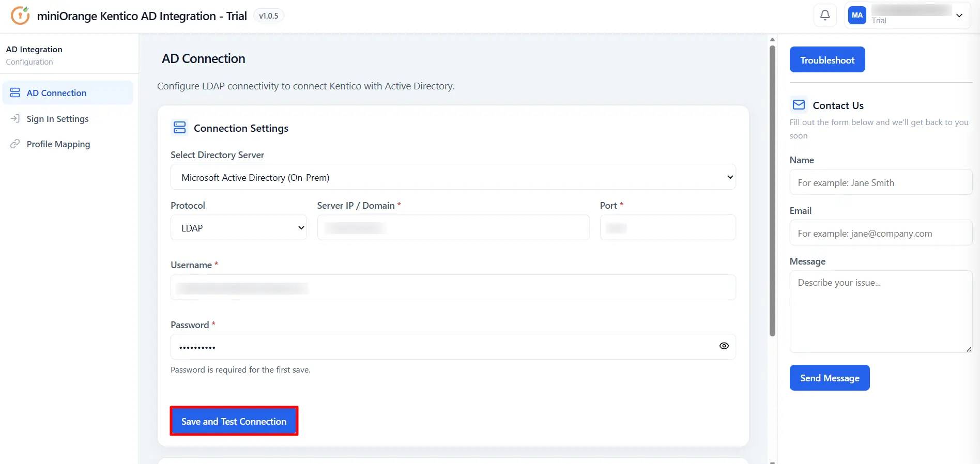Image resolution: width=980 pixels, height=464 pixels.
Task: Click the Server IP / Domain field
Action: pyautogui.click(x=453, y=228)
